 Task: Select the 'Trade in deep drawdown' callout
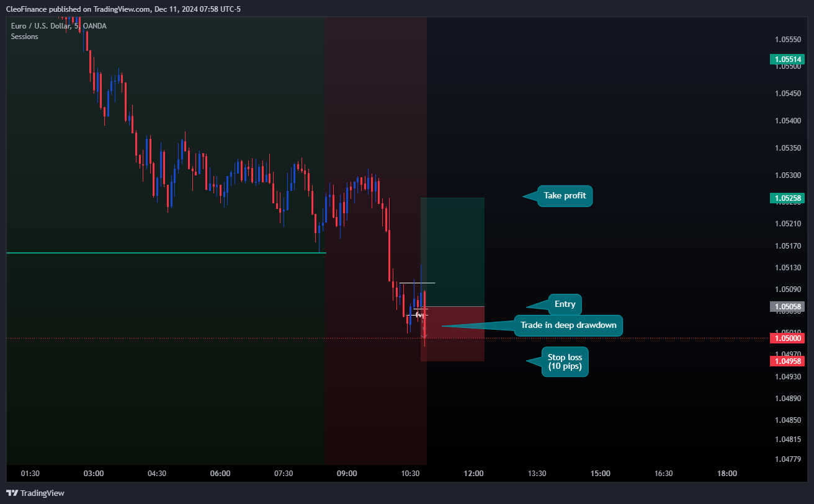click(568, 325)
